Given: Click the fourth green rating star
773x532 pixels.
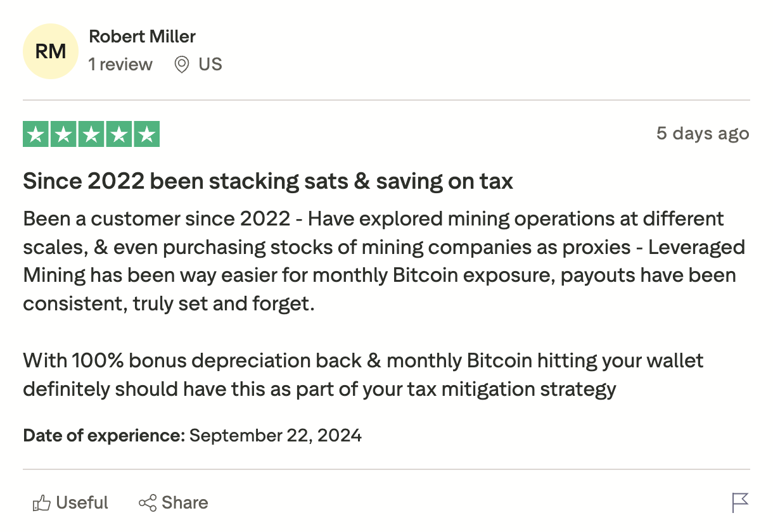Looking at the screenshot, I should pyautogui.click(x=118, y=134).
